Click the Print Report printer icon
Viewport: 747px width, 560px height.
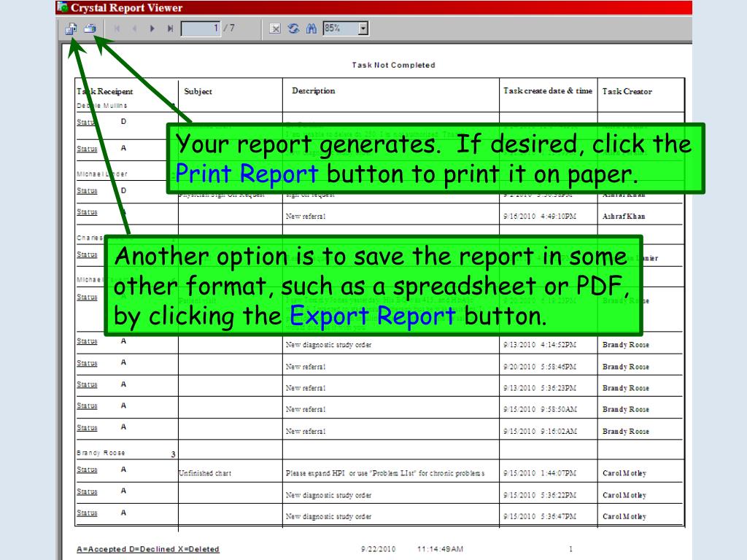pyautogui.click(x=90, y=28)
